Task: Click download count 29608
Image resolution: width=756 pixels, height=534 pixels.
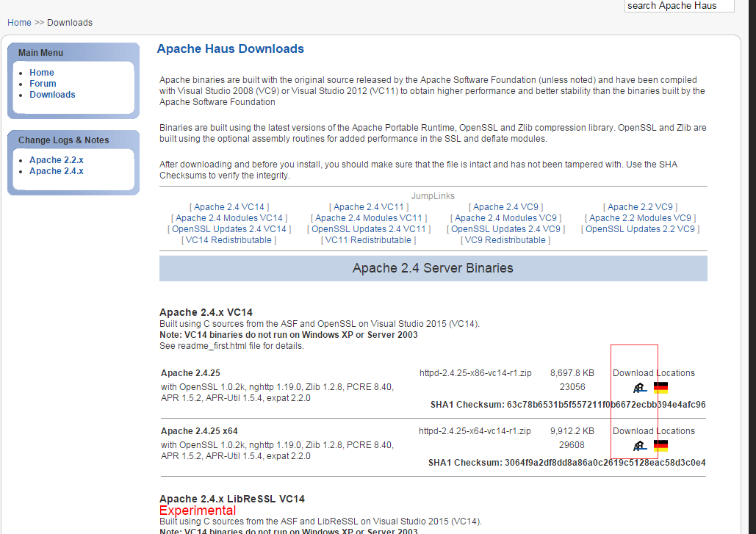Action: [572, 445]
